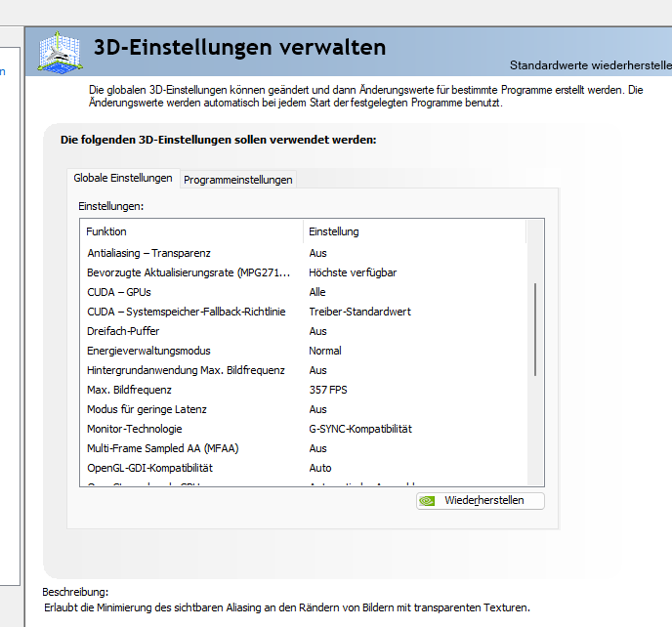Open the Alle value for CUDA – GPUs
Screen dimensions: 672x627
pyautogui.click(x=317, y=292)
